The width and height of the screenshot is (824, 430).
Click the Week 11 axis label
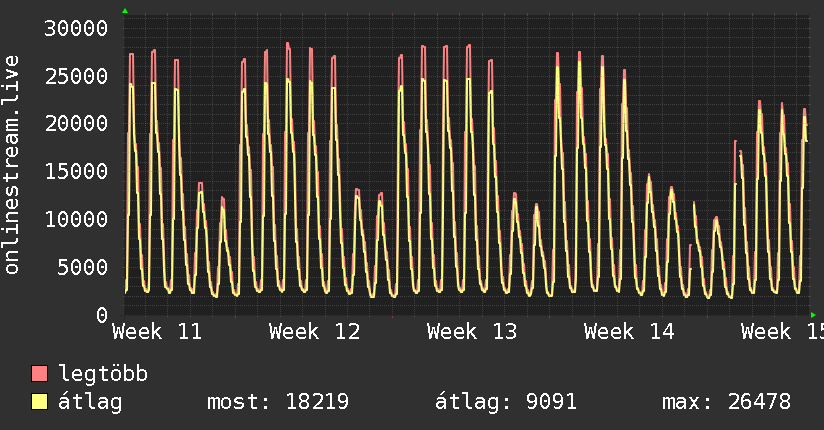[157, 332]
